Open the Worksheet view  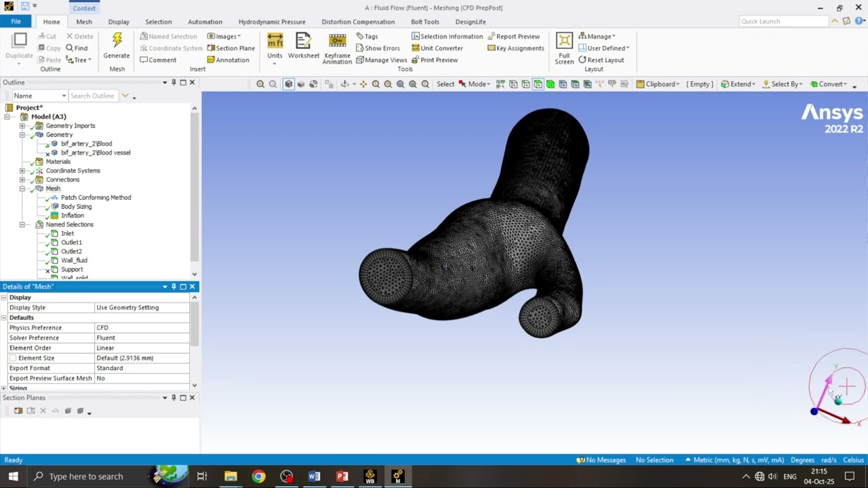point(303,45)
